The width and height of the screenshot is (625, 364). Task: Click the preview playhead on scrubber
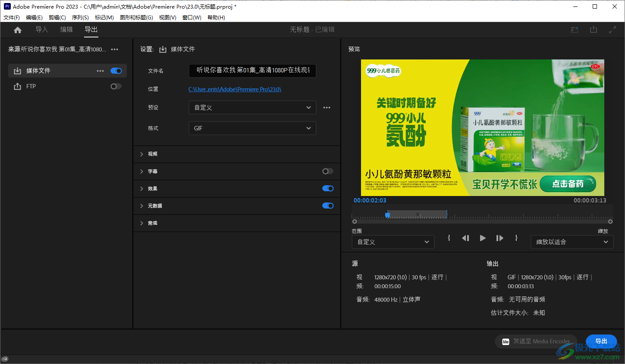(x=388, y=214)
